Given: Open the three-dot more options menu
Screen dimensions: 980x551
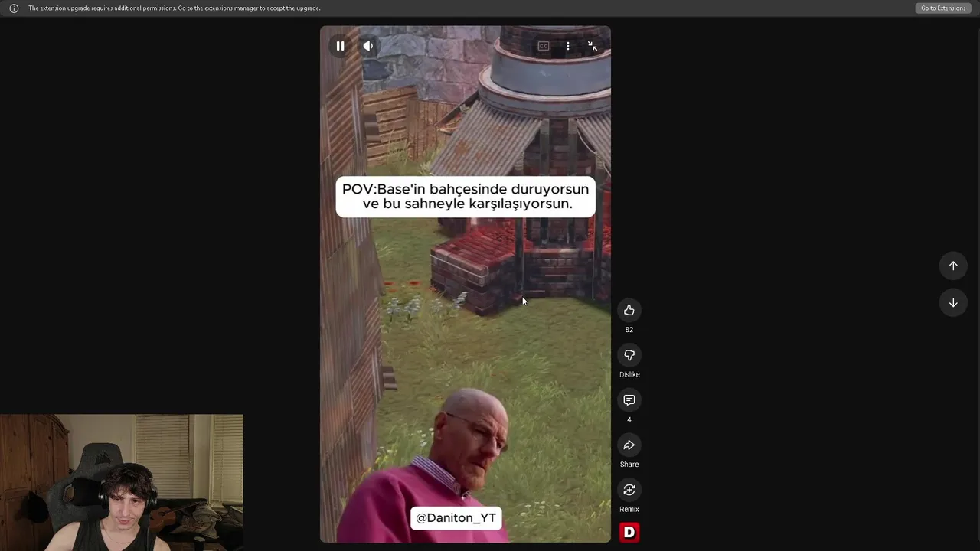Looking at the screenshot, I should click(568, 46).
